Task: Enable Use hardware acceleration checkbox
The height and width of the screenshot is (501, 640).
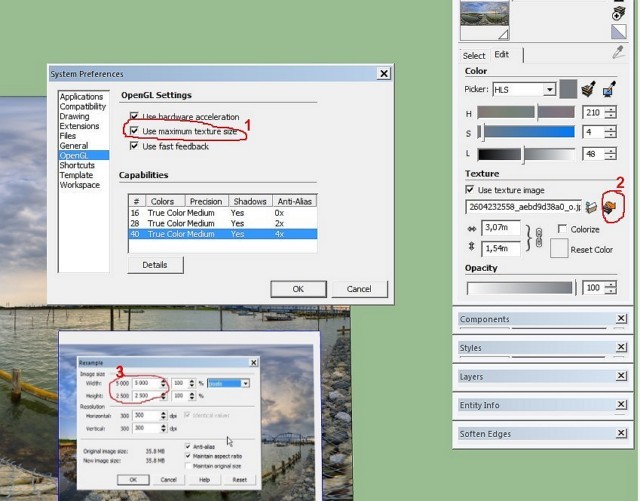Action: 135,117
